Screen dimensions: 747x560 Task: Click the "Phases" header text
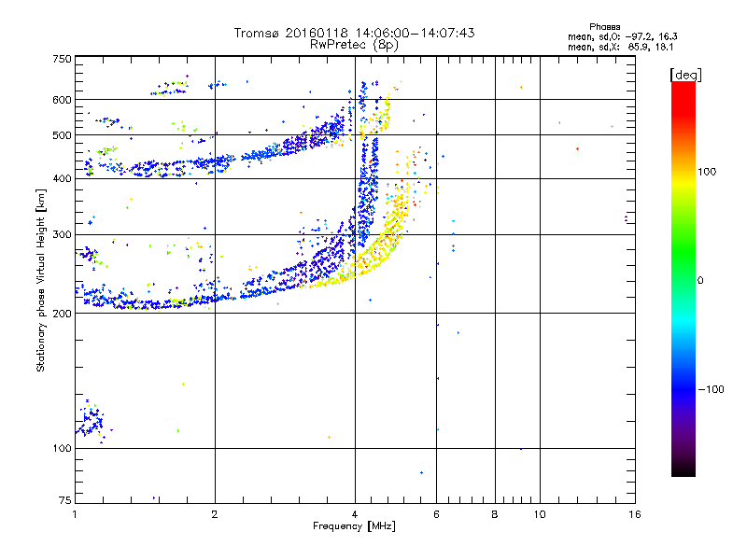(x=604, y=27)
